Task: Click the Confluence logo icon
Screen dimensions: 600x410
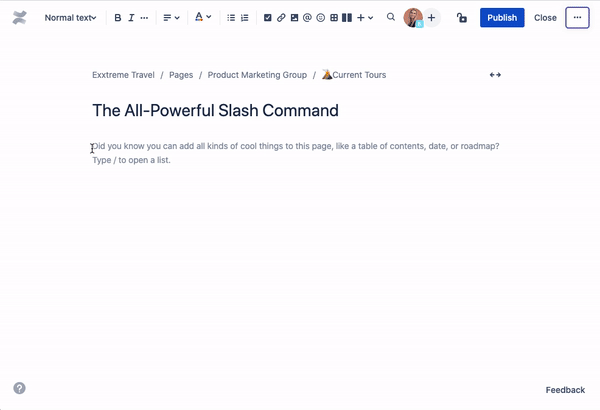Action: pos(20,18)
